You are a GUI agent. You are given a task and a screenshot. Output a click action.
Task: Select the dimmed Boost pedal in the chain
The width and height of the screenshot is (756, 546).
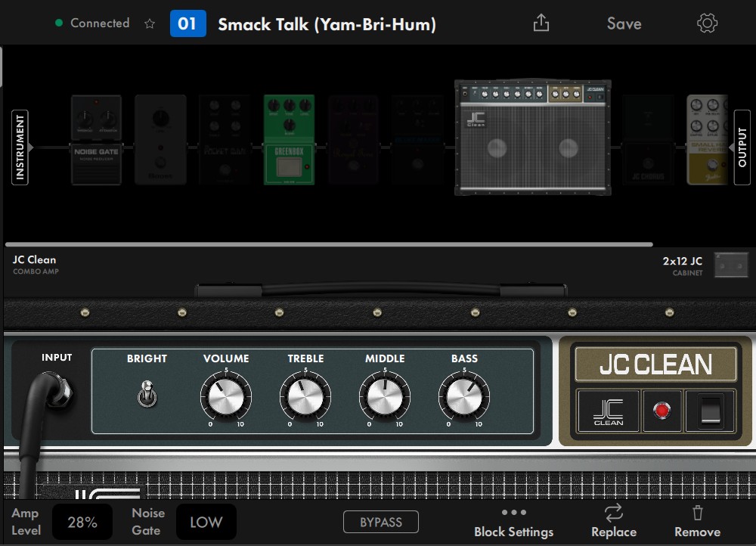pos(160,140)
